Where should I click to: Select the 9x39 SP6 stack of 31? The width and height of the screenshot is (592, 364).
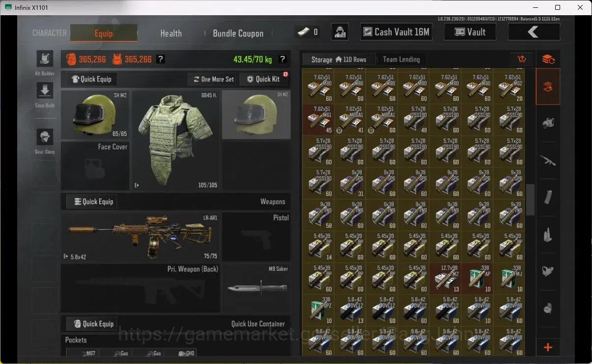point(350,182)
